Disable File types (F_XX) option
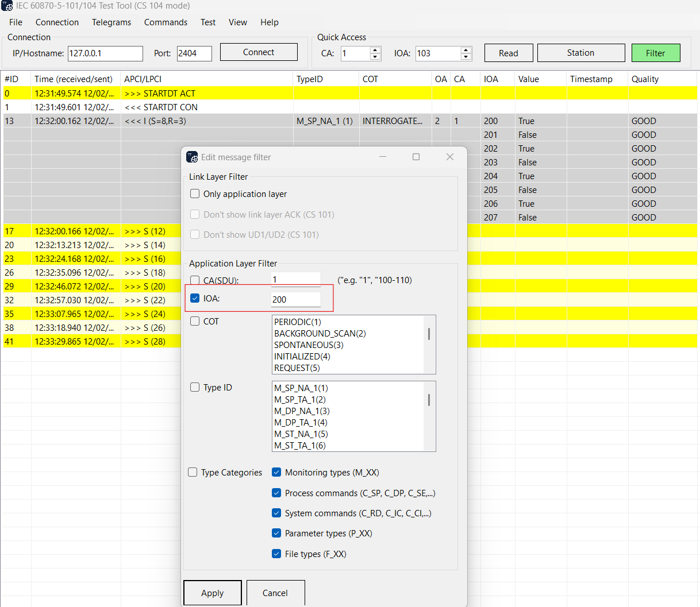 276,554
